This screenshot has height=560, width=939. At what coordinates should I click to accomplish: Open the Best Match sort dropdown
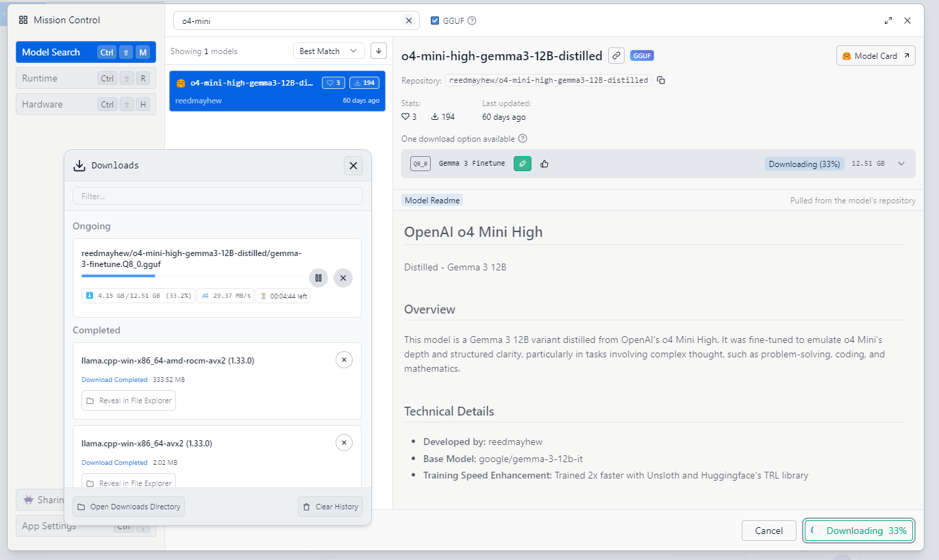329,51
